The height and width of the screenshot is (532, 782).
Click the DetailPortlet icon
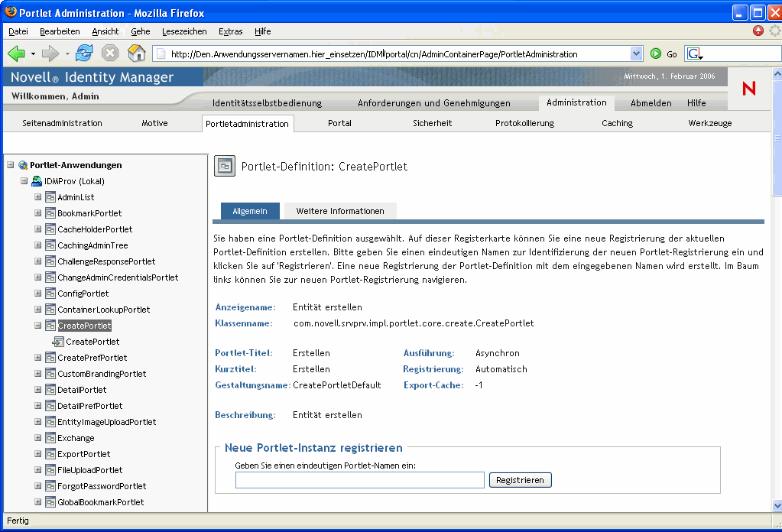click(x=50, y=389)
